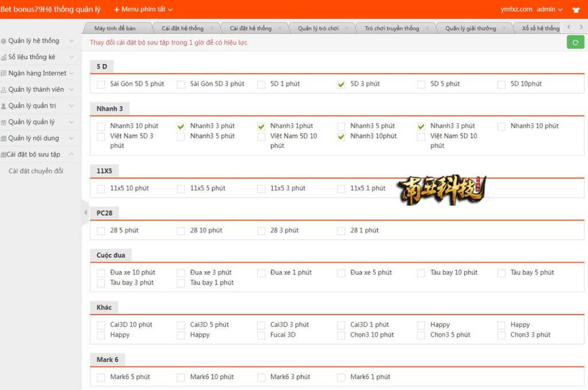Click the Ngân hàng Internet list icon
The height and width of the screenshot is (390, 588).
[x=3, y=73]
